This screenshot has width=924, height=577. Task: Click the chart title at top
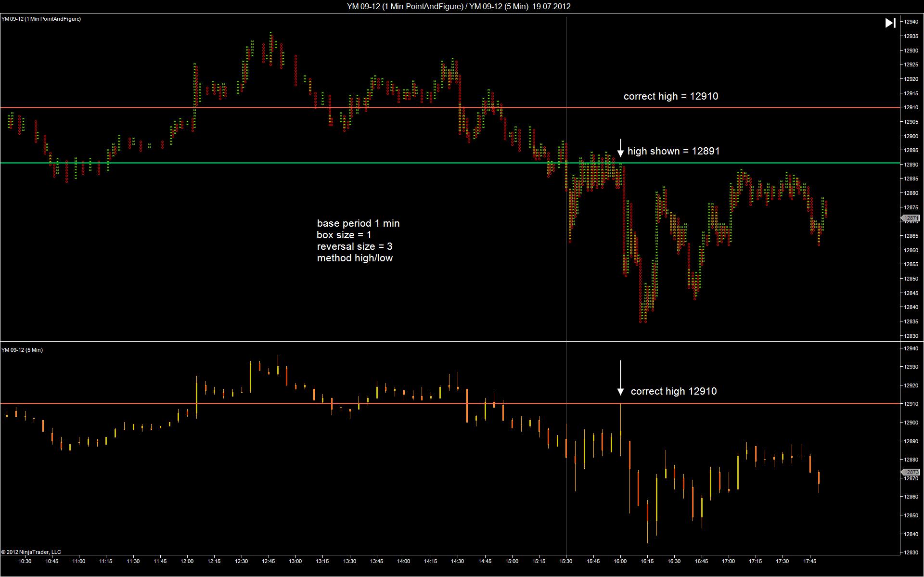pyautogui.click(x=459, y=6)
